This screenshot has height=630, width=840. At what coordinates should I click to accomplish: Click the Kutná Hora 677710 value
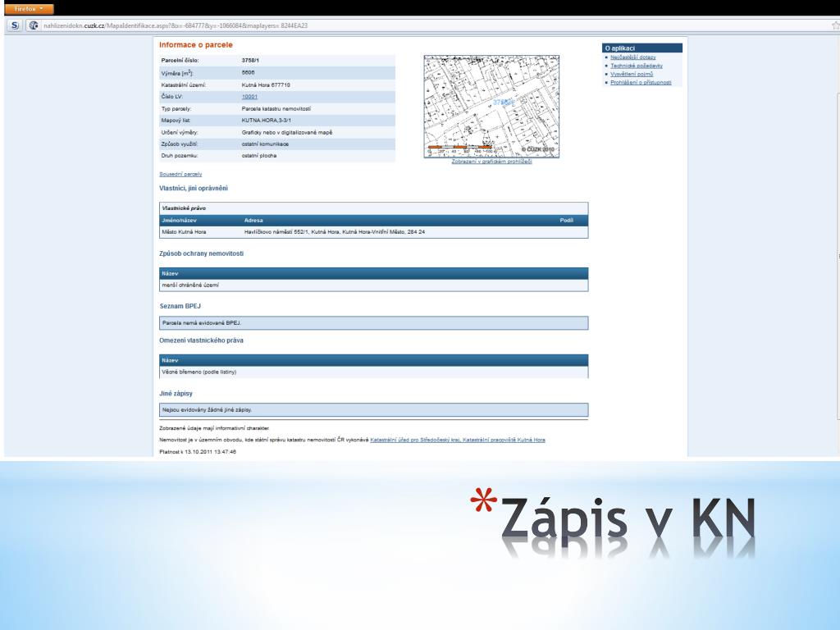click(266, 85)
